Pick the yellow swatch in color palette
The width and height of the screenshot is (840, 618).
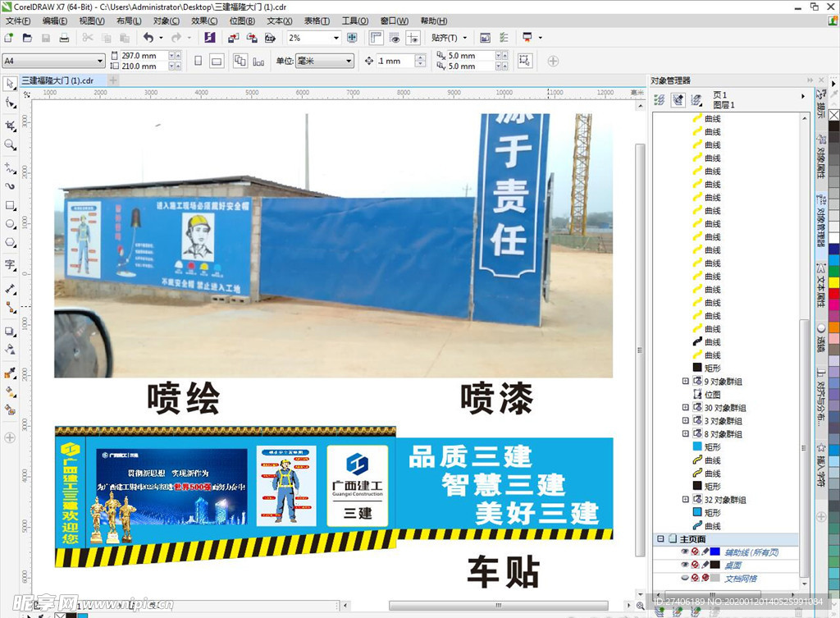tap(834, 282)
